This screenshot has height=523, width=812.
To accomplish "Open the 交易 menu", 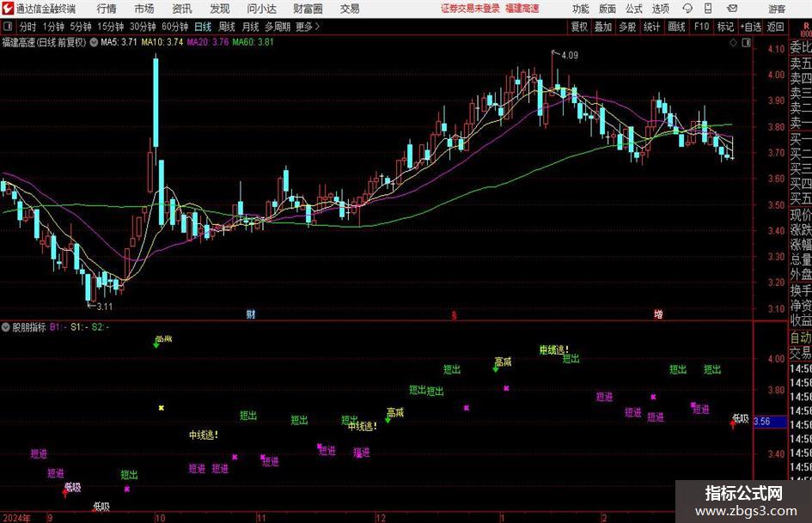I will 350,9.
